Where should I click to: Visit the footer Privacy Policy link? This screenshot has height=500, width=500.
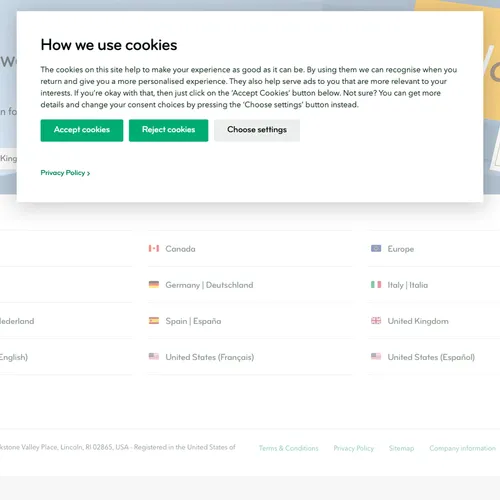coord(354,448)
